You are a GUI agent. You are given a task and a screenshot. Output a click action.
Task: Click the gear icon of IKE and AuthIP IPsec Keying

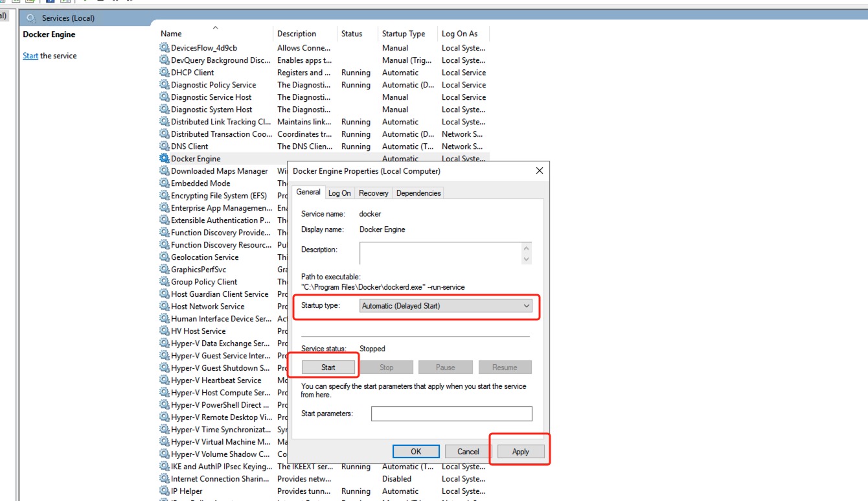coord(165,467)
